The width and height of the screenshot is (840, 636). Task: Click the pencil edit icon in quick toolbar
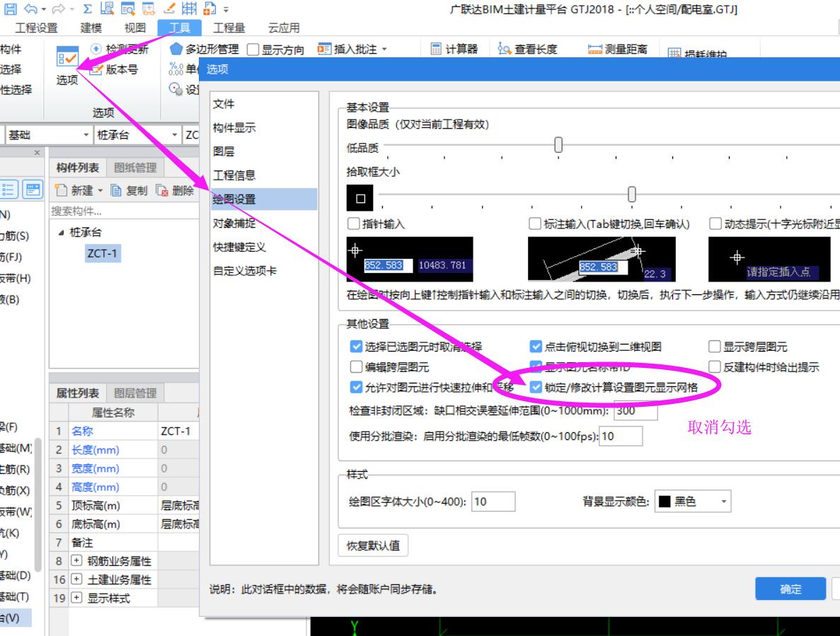[x=168, y=8]
